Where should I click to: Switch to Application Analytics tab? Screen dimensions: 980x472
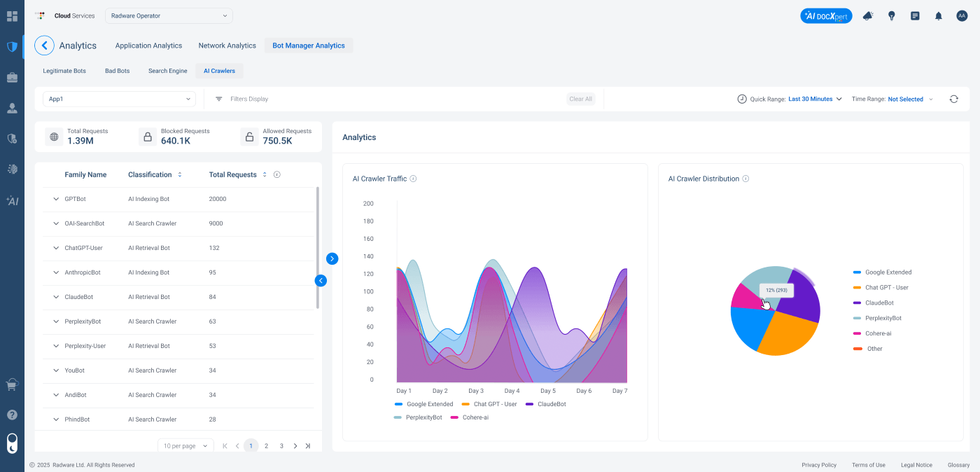click(148, 46)
